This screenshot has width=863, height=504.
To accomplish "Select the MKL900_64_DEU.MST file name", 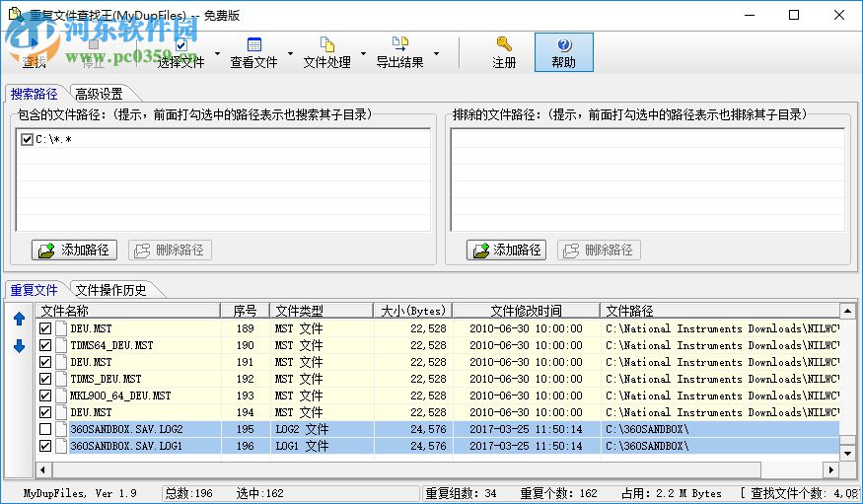I will click(x=120, y=396).
